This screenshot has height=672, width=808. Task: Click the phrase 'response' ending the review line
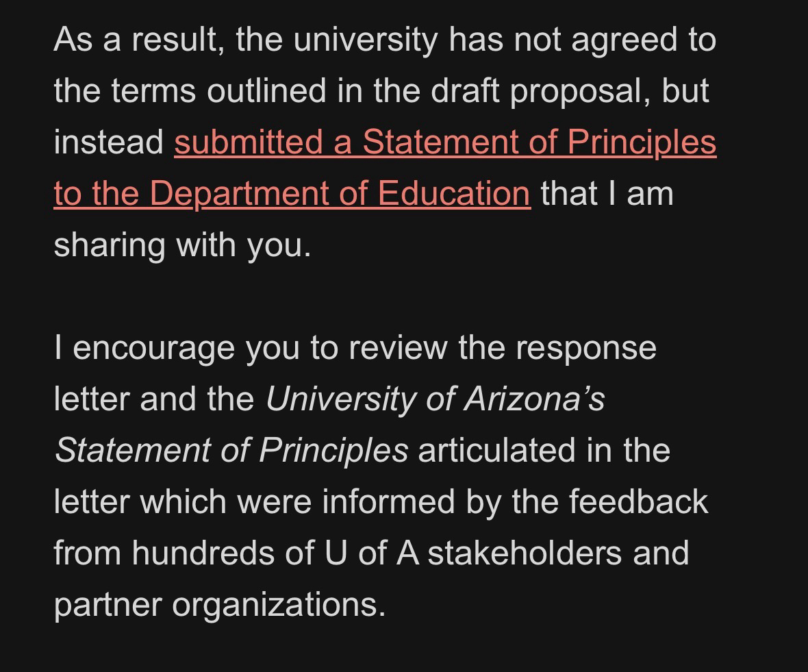coord(585,347)
